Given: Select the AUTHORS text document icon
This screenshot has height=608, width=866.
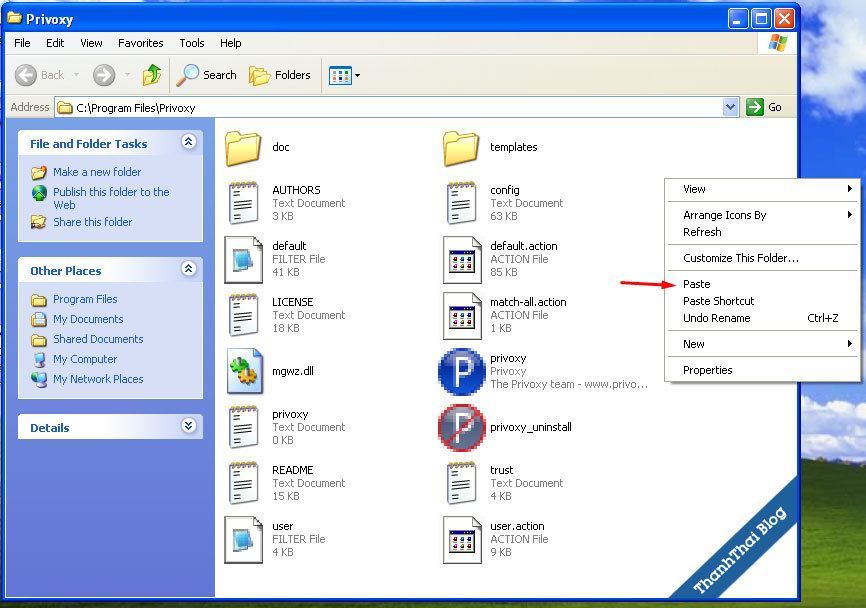Looking at the screenshot, I should pyautogui.click(x=244, y=203).
